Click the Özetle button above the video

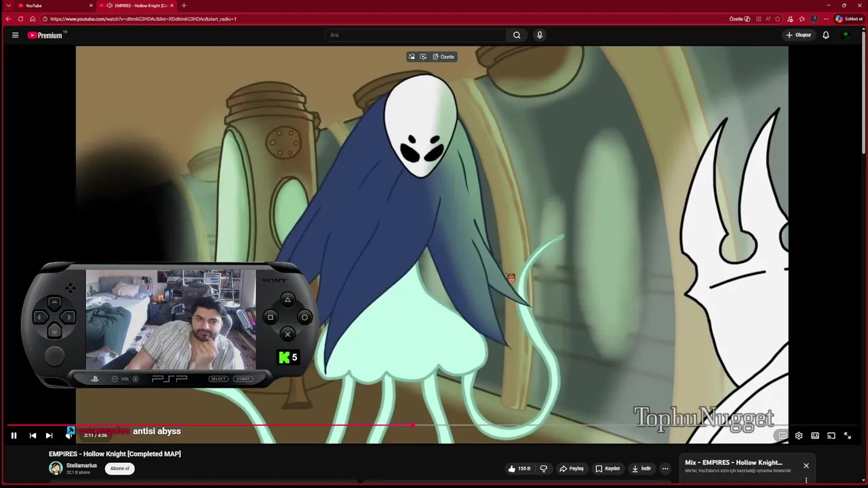coord(443,57)
